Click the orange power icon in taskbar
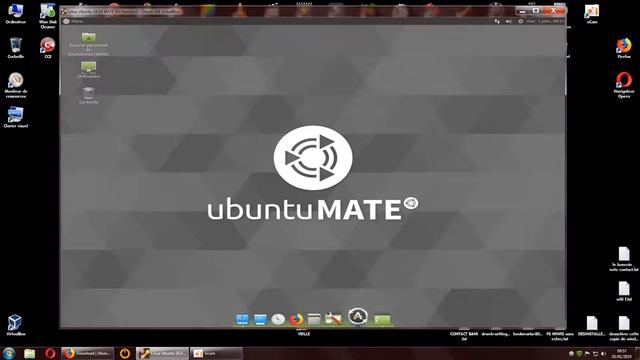640x360 pixels. tap(125, 353)
